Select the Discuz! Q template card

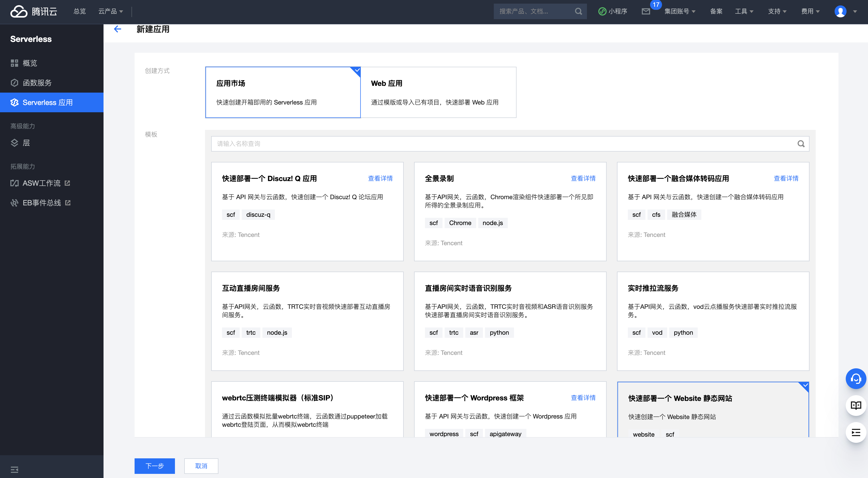click(x=307, y=212)
